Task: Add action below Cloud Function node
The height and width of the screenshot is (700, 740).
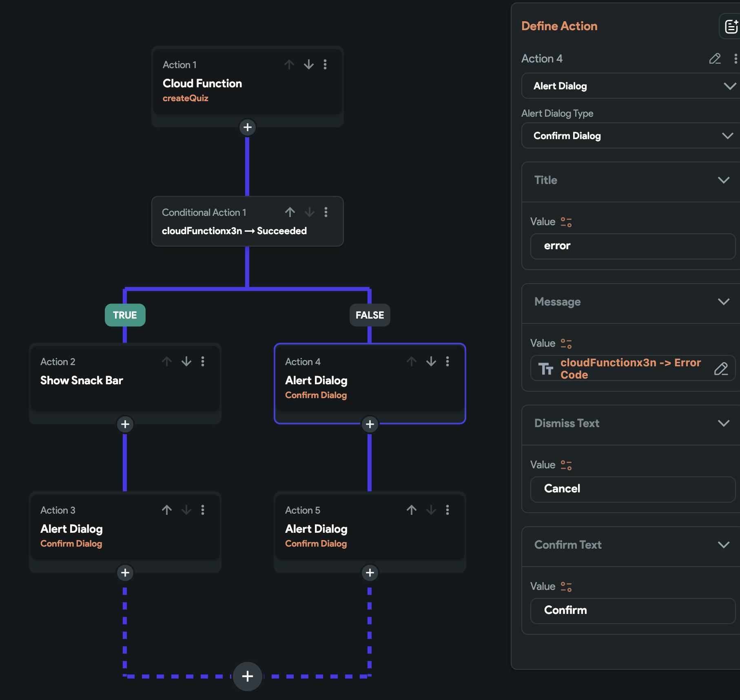Action: [247, 127]
